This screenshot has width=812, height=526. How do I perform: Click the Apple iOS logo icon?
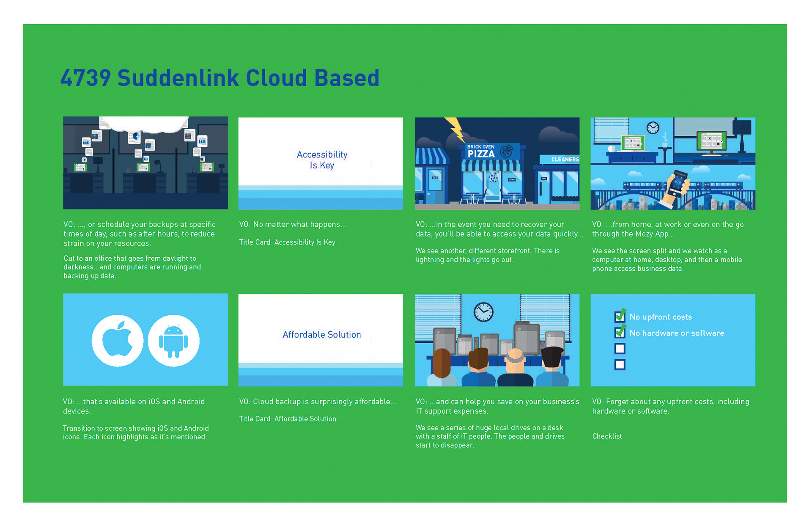[x=117, y=341]
